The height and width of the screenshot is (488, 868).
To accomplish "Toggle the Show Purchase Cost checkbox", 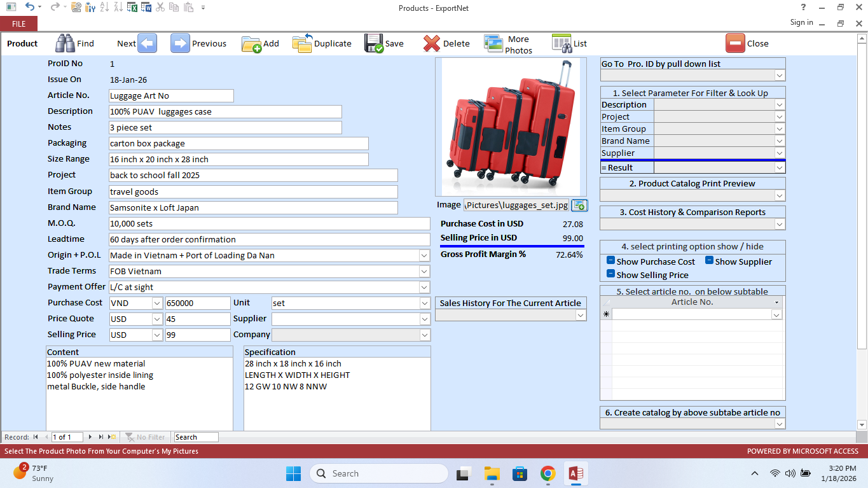I will [x=610, y=261].
